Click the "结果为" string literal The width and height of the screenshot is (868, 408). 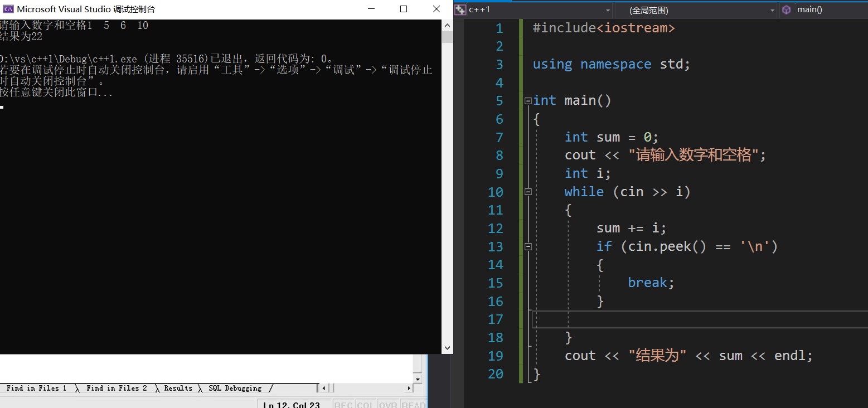pos(657,356)
